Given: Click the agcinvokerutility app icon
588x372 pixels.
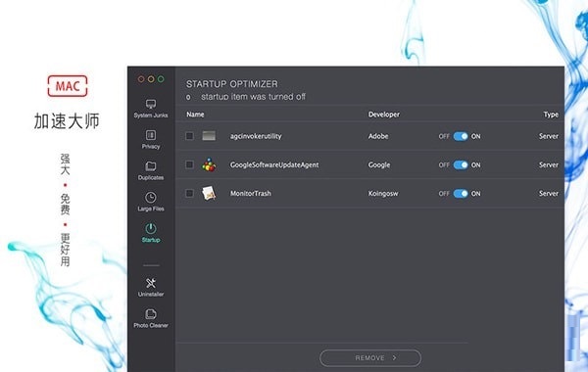Looking at the screenshot, I should [x=209, y=136].
